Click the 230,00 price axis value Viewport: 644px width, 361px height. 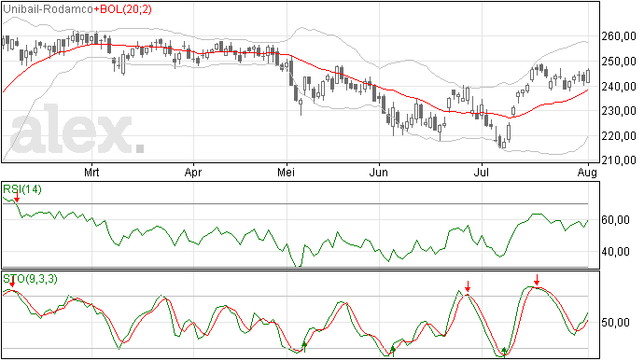point(619,111)
